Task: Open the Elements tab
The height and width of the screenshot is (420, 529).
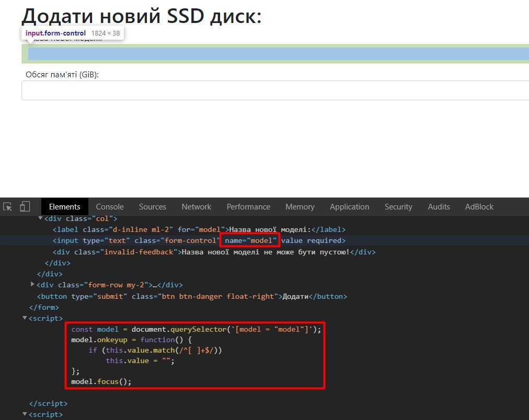Action: [x=64, y=207]
